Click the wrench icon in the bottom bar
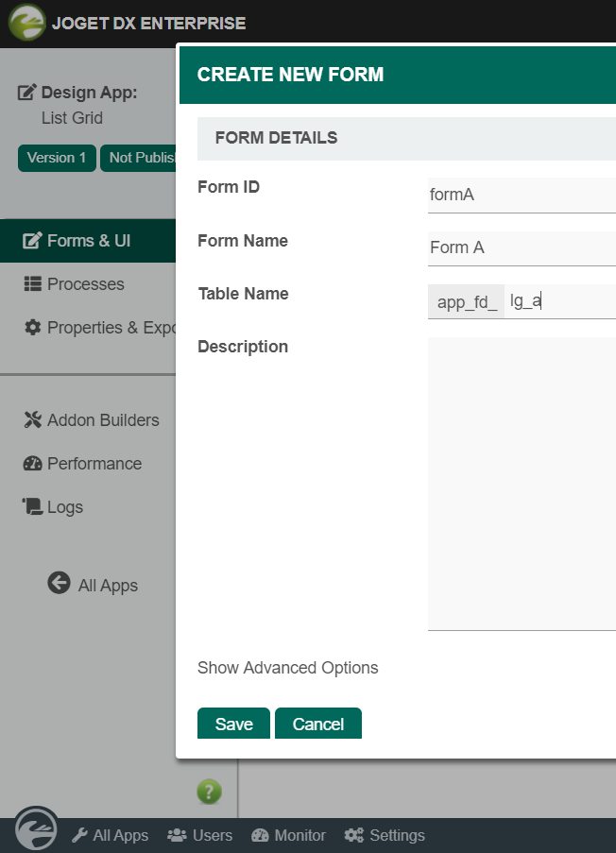 pos(79,835)
